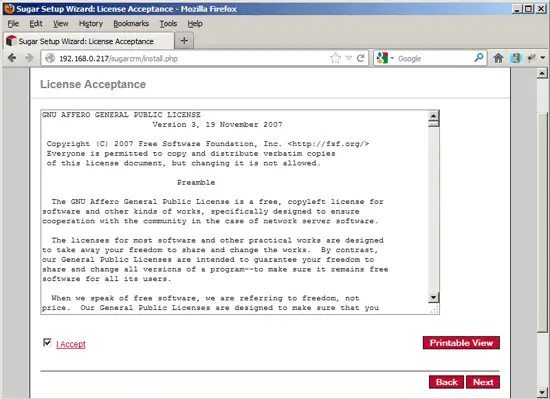The height and width of the screenshot is (399, 550).
Task: Open the add-on icon dropdown arrow
Action: tap(543, 58)
